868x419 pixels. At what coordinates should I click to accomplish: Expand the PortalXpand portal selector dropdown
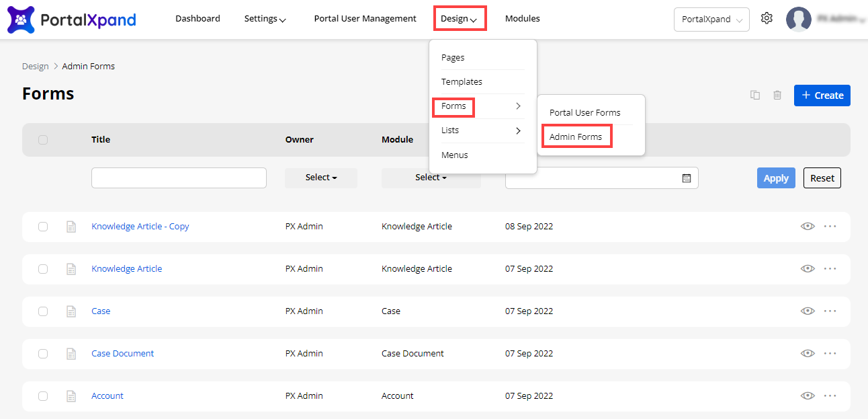[711, 20]
